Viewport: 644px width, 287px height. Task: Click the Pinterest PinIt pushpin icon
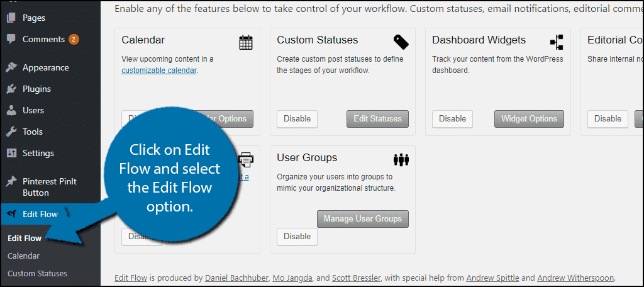pyautogui.click(x=11, y=181)
